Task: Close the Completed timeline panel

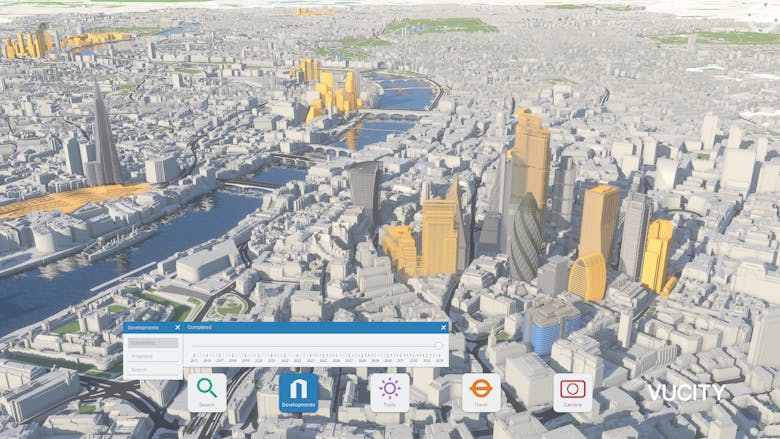Action: coord(443,327)
